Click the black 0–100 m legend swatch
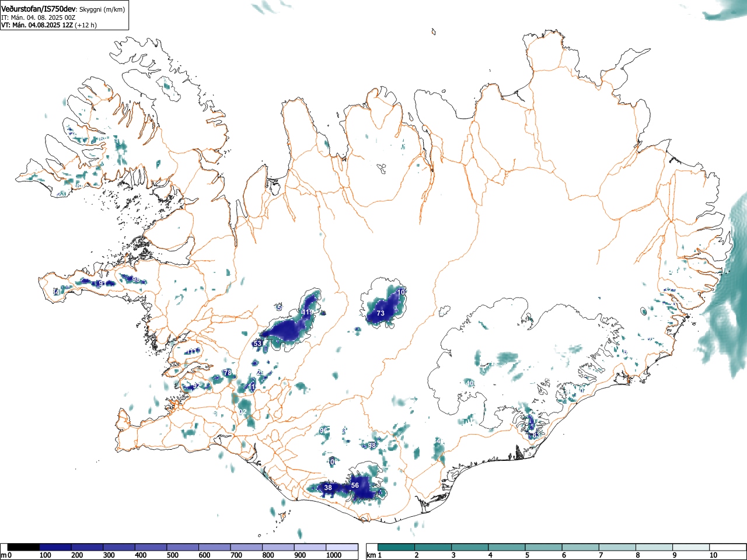Viewport: 747px width, 560px height. pos(24,547)
